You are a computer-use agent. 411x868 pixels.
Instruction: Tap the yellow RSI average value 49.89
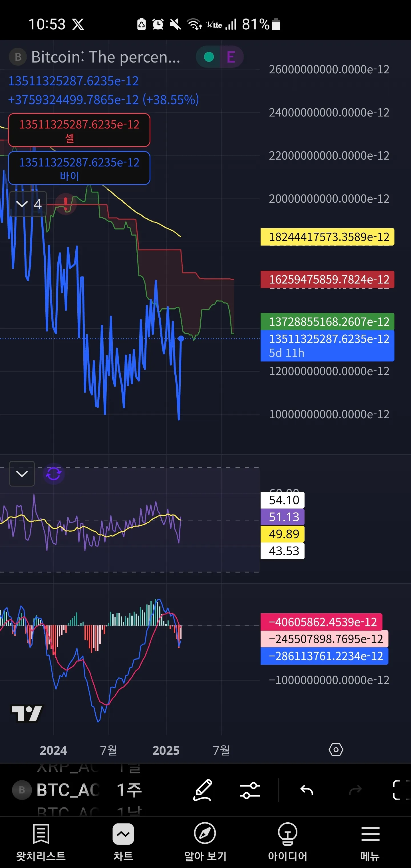(282, 534)
